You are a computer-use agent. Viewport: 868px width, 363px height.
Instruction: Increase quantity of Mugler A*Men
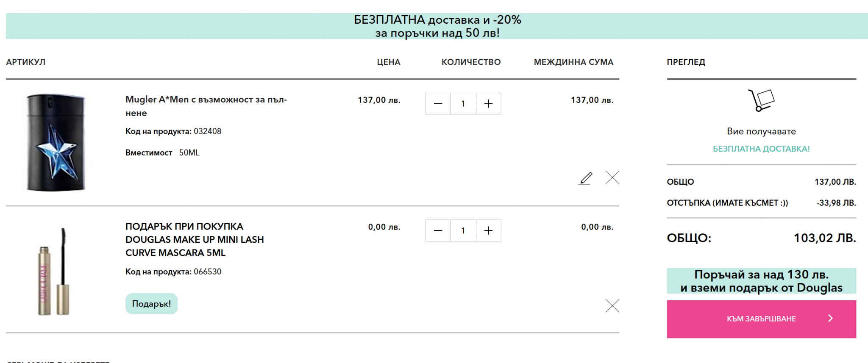coord(489,104)
